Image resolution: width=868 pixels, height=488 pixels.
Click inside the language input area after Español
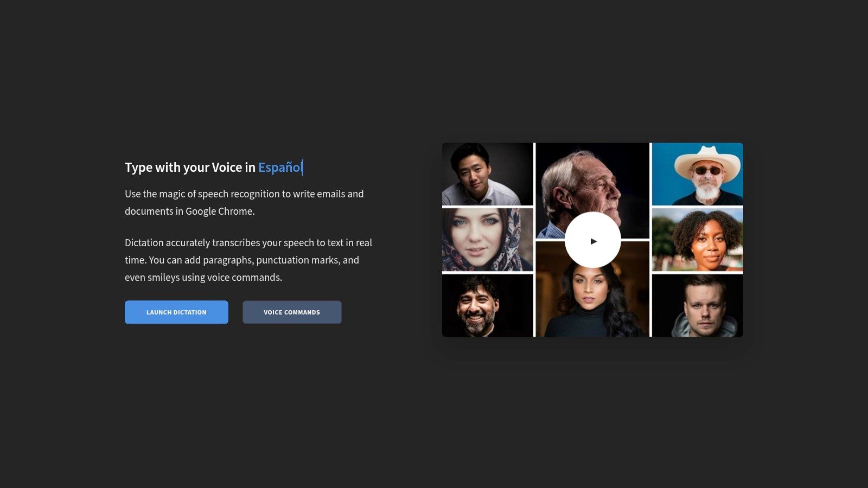[x=302, y=168]
